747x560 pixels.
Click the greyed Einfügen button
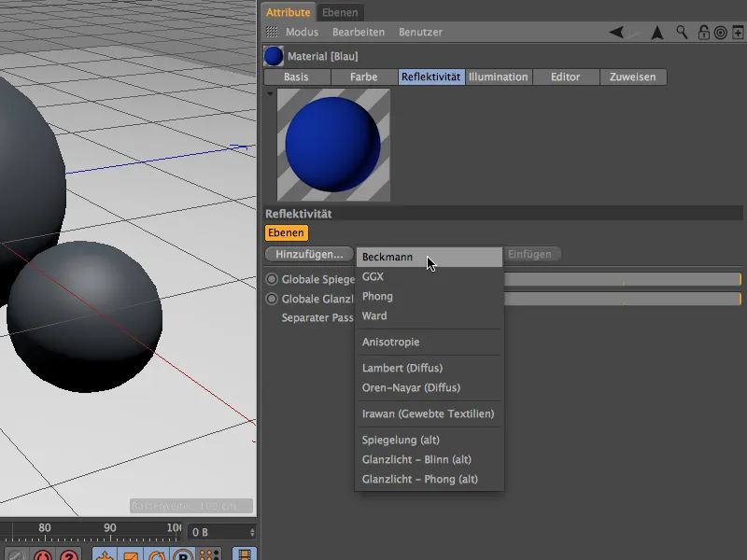pyautogui.click(x=529, y=254)
